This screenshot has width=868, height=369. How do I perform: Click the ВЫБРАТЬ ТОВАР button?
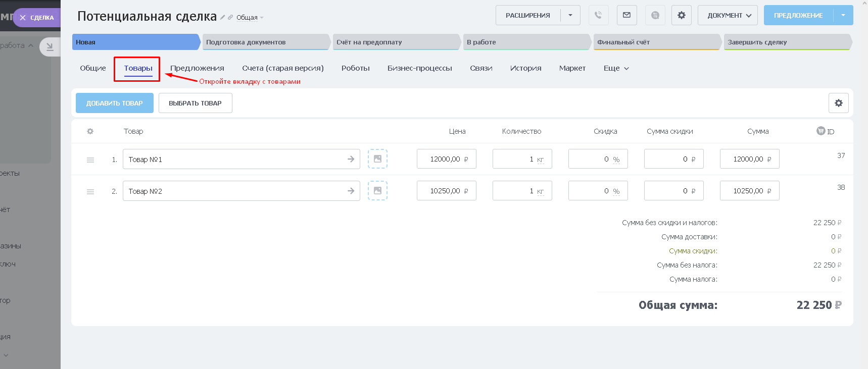[195, 103]
